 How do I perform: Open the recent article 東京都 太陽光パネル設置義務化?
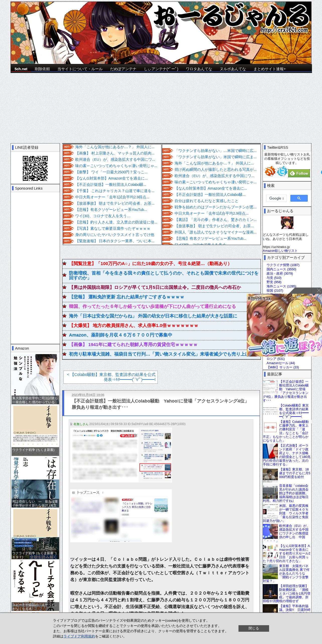click(x=287, y=573)
